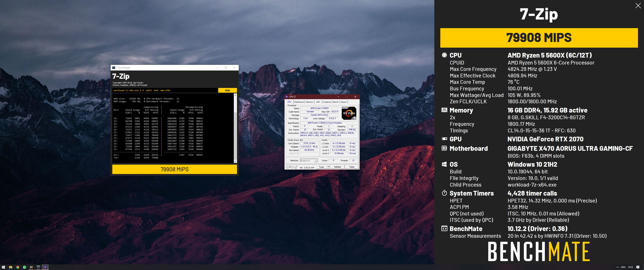
Task: Select the CPU tab in CPU-Z
Action: click(x=289, y=102)
